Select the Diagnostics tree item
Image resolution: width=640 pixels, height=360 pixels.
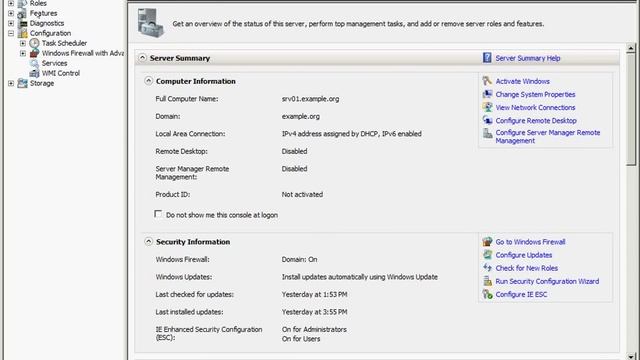click(x=47, y=23)
